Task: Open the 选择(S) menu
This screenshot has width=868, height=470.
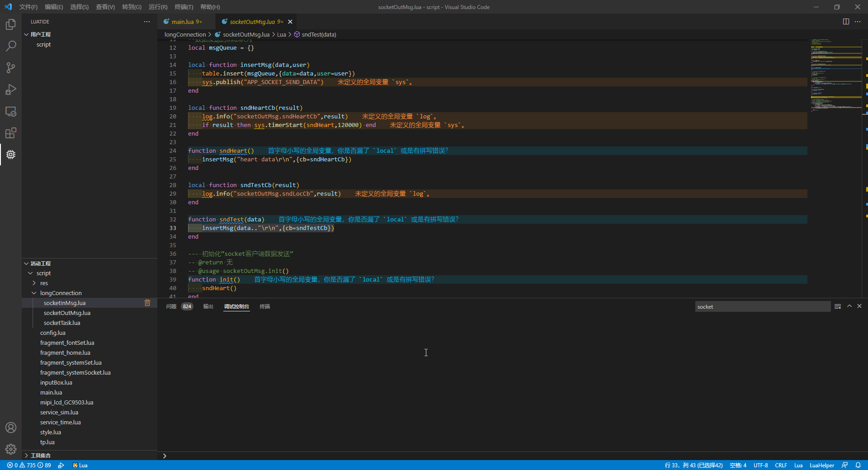Action: [x=80, y=7]
